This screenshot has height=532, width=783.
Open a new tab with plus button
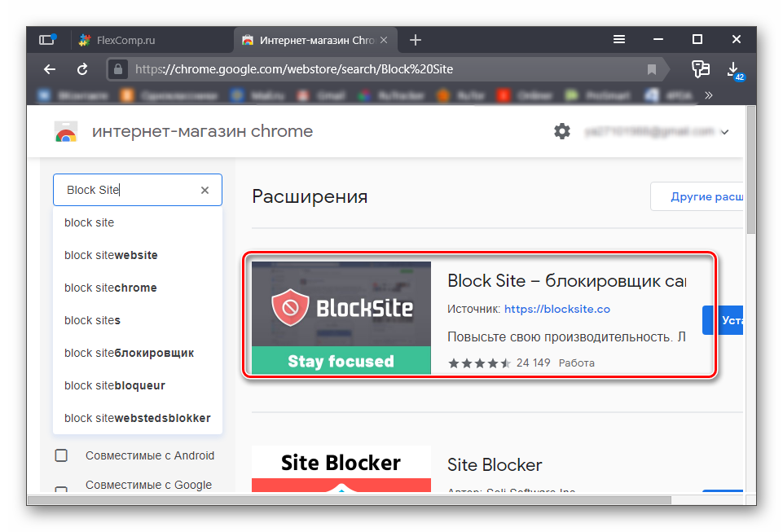click(x=416, y=40)
